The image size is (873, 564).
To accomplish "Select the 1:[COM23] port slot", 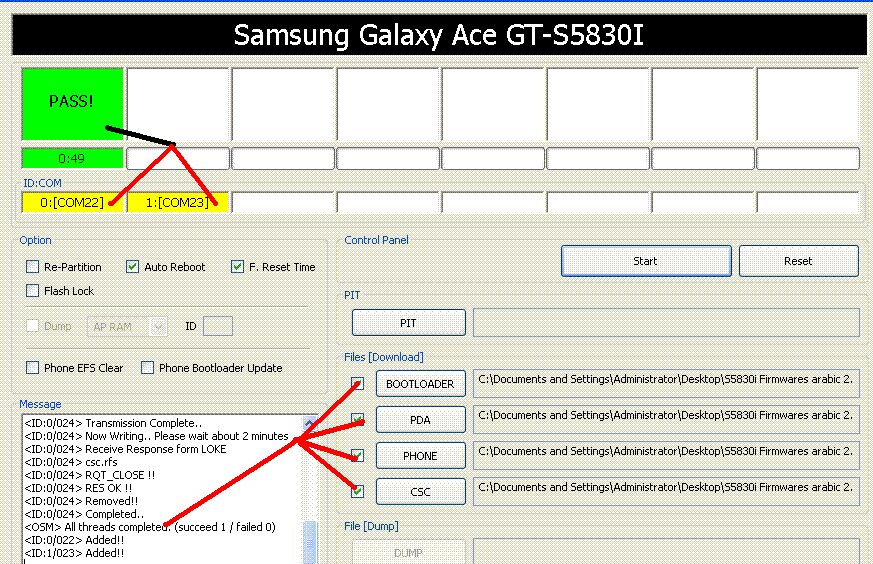I will pyautogui.click(x=178, y=202).
